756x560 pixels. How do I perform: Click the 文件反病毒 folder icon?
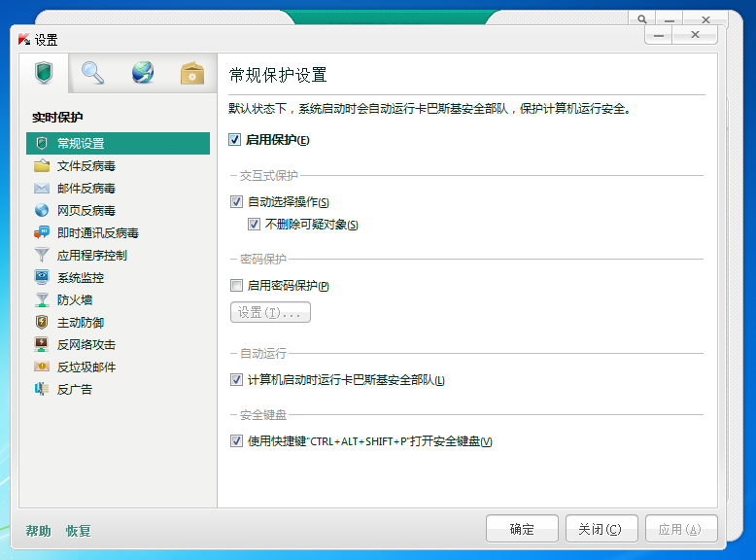click(42, 165)
